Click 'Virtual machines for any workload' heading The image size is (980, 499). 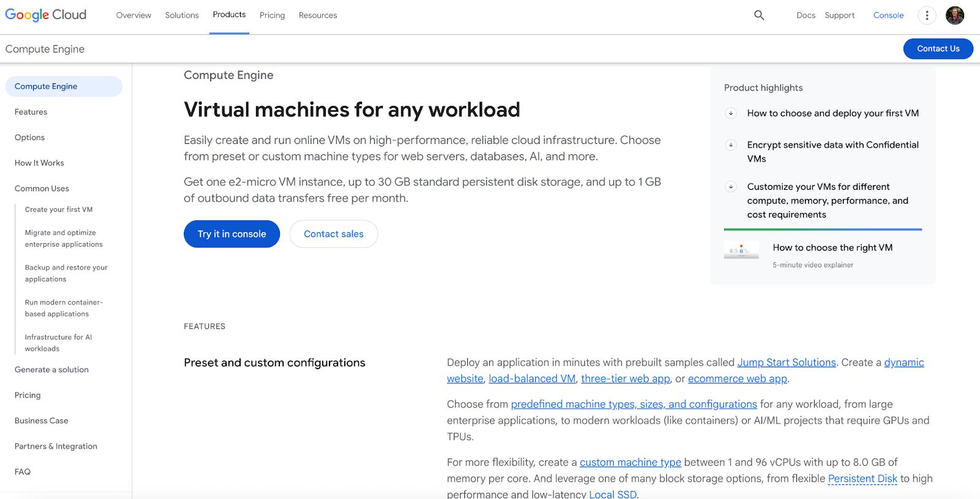click(352, 110)
